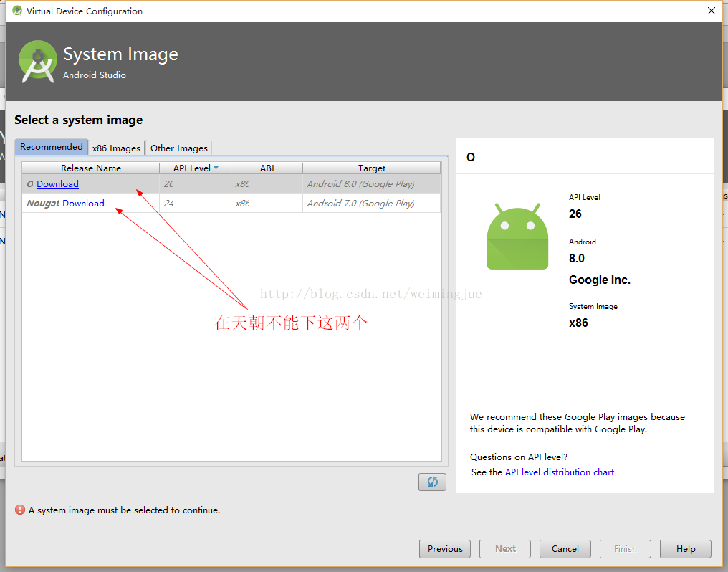Select the Android 7.0 (Google Play) row
The height and width of the screenshot is (572, 728).
pos(231,204)
